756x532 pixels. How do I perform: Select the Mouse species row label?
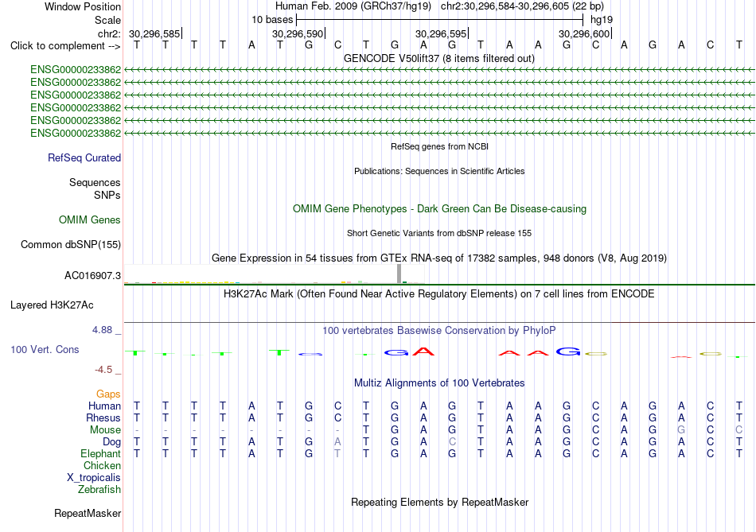pos(105,430)
